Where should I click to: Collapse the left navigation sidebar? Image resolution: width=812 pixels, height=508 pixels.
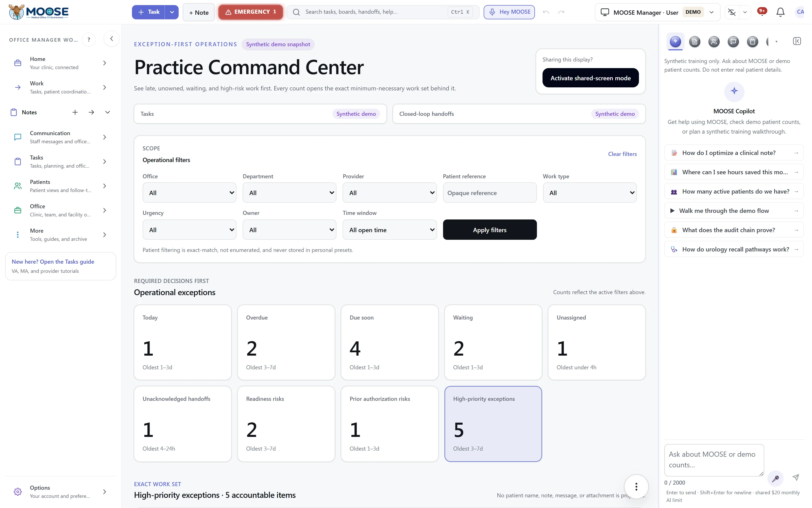point(112,39)
